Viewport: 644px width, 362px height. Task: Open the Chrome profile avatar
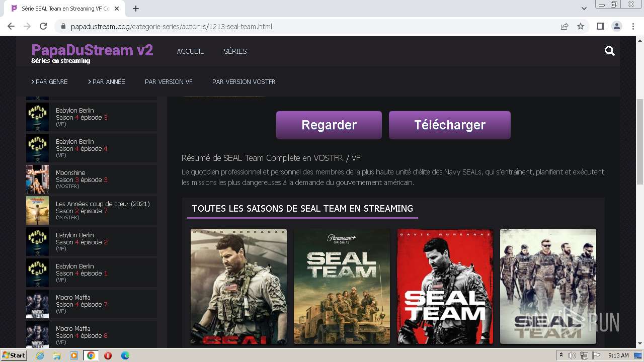point(616,26)
